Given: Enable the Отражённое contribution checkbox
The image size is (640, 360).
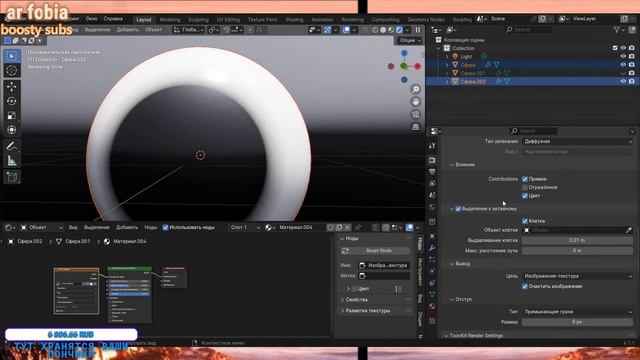Looking at the screenshot, I should 525,187.
